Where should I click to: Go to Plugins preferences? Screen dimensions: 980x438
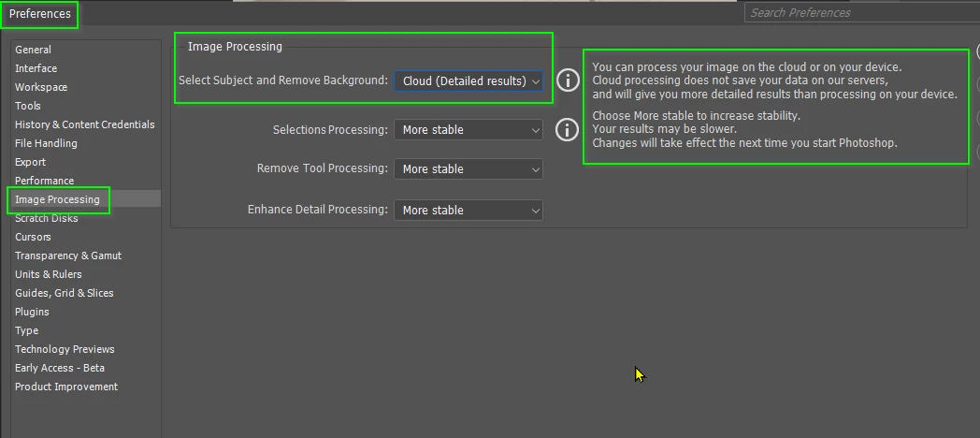click(x=31, y=313)
